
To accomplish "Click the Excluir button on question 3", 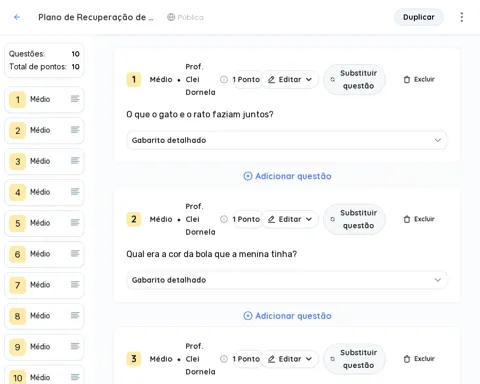I will 419,359.
